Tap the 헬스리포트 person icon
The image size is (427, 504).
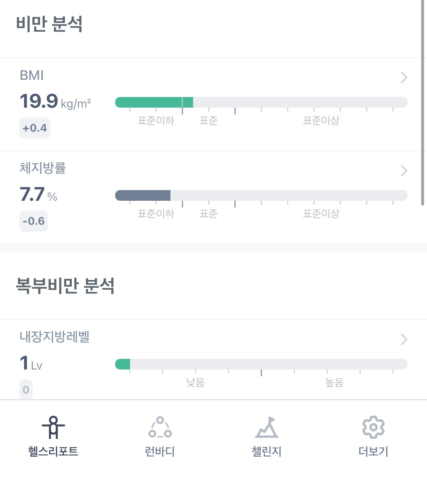pyautogui.click(x=53, y=427)
